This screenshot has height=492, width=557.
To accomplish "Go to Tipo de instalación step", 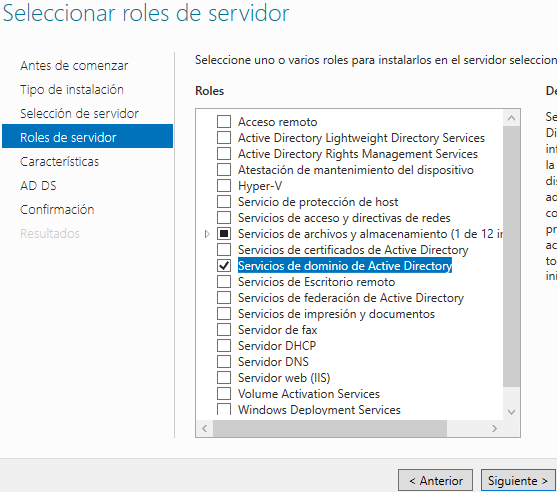I will (x=72, y=90).
